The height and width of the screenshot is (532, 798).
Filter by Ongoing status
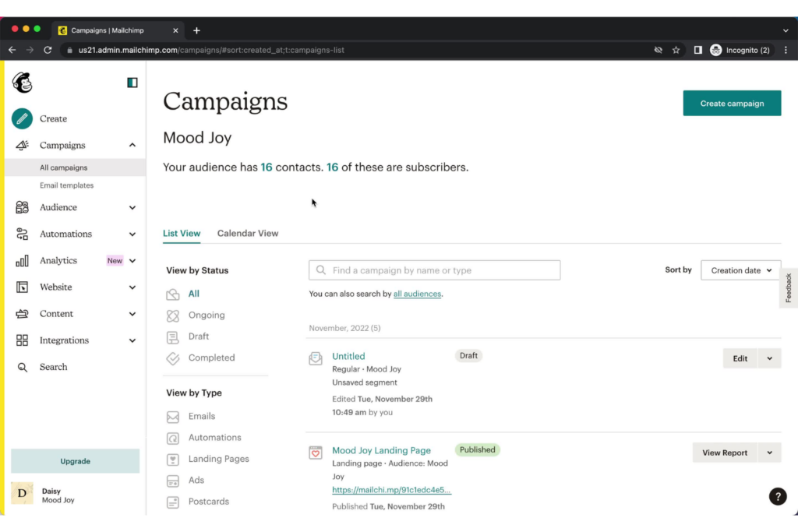(x=207, y=315)
